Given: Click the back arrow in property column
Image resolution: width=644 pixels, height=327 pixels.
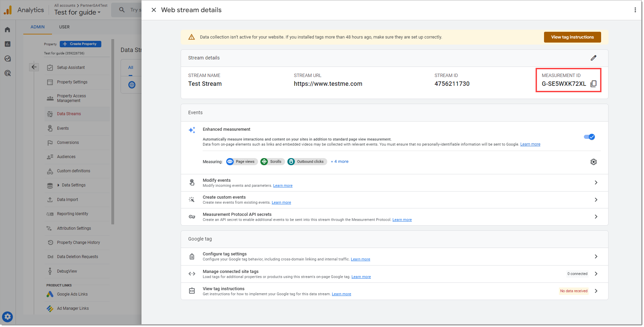Looking at the screenshot, I should [34, 67].
